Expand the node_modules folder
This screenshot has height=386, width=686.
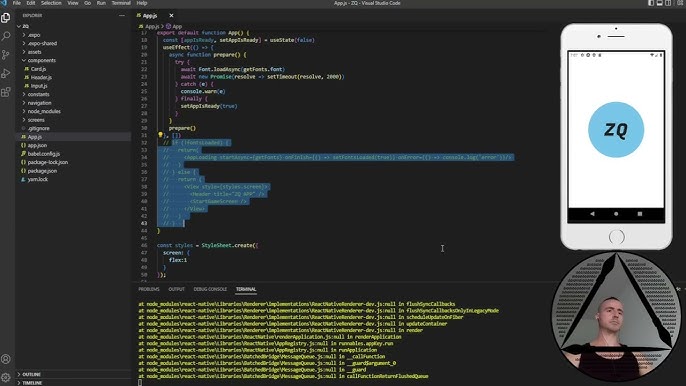tap(44, 111)
